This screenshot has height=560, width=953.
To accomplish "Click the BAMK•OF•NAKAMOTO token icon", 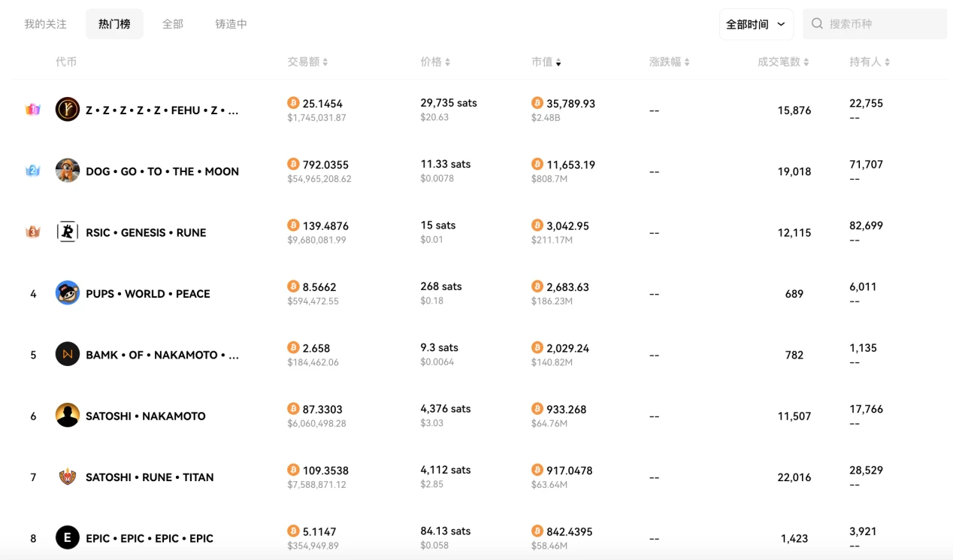I will tap(68, 354).
